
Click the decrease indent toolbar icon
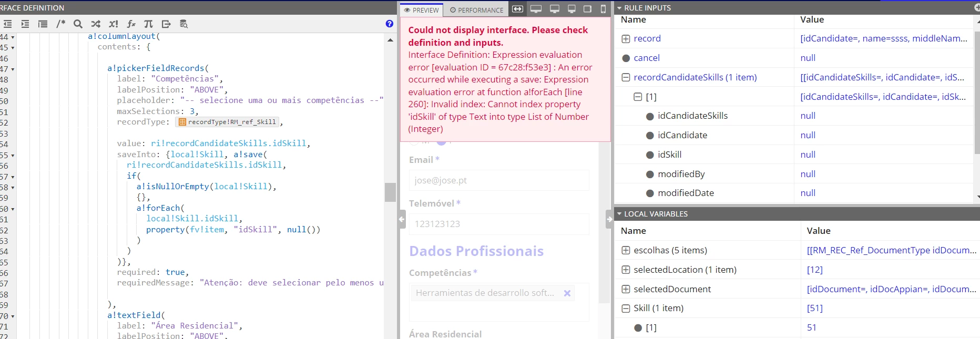click(x=7, y=24)
